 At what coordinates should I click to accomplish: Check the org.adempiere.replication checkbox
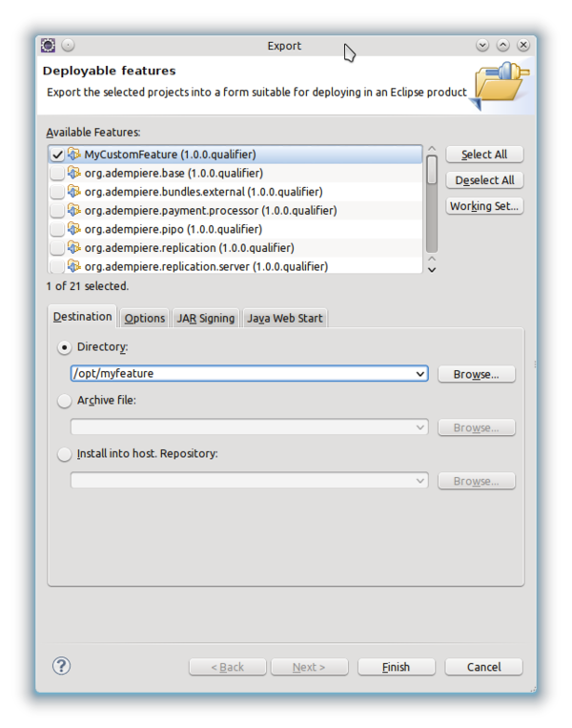click(x=57, y=248)
